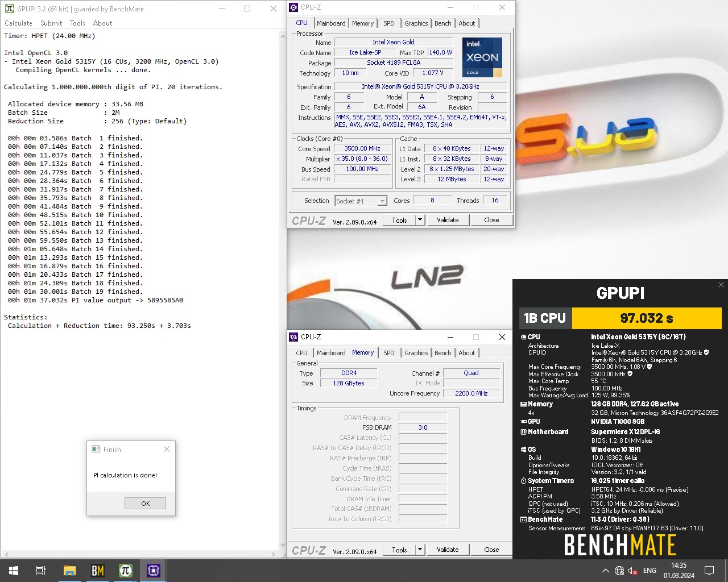The width and height of the screenshot is (728, 582).
Task: Click Intel Xeon Gold logo
Action: [x=482, y=57]
